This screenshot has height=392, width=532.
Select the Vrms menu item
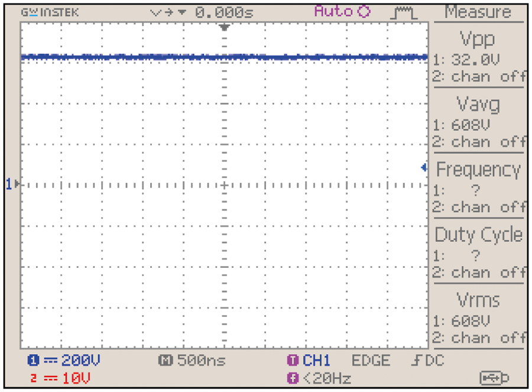point(478,300)
